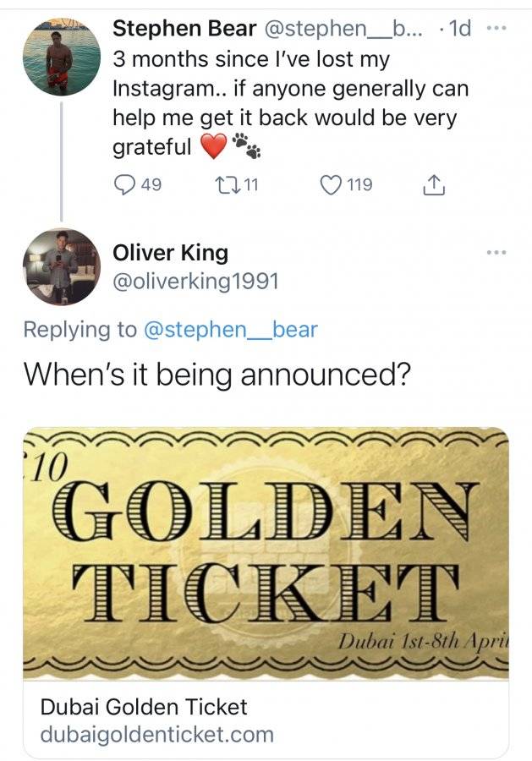
Task: Like the tweet using the heart icon
Action: (331, 185)
